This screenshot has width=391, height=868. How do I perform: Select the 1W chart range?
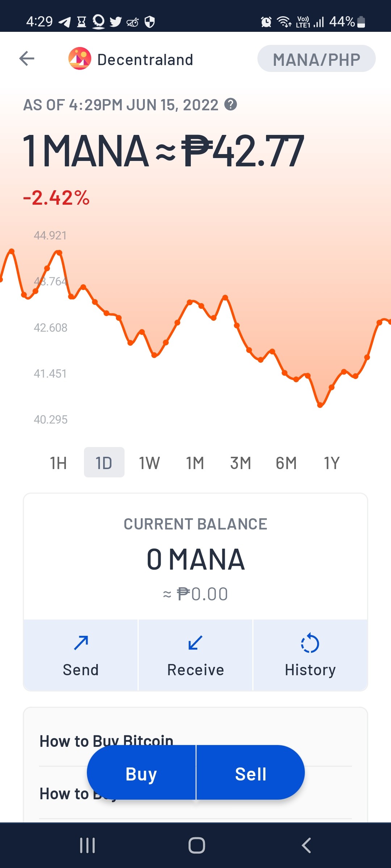(150, 463)
